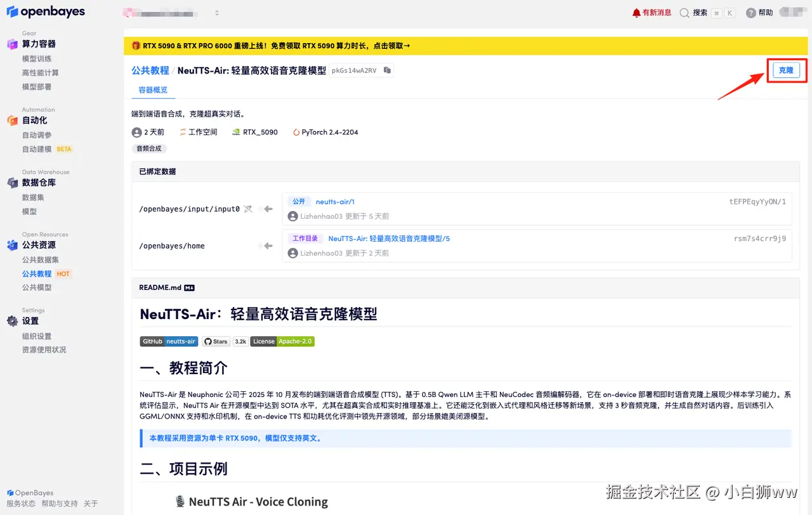Open 公共数据集 page
This screenshot has width=812, height=515.
(41, 259)
